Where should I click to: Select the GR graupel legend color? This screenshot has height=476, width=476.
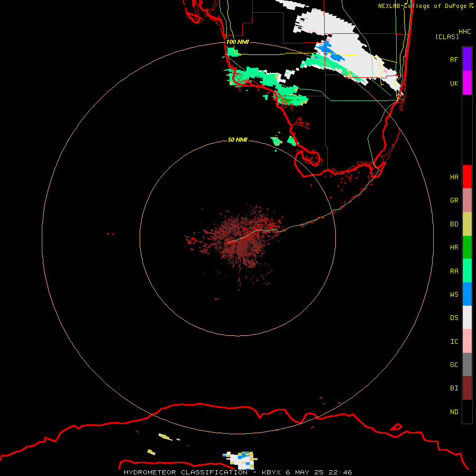pyautogui.click(x=467, y=200)
